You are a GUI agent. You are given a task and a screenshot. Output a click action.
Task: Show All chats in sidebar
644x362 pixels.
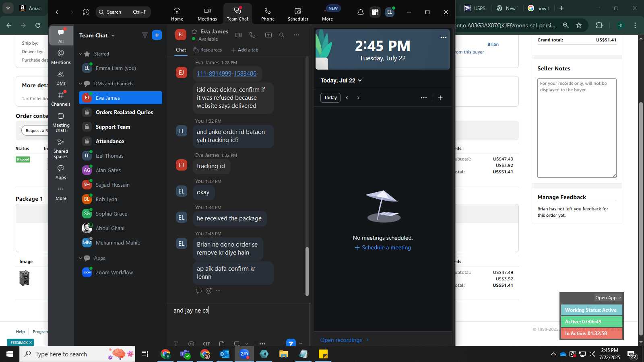[x=61, y=35]
